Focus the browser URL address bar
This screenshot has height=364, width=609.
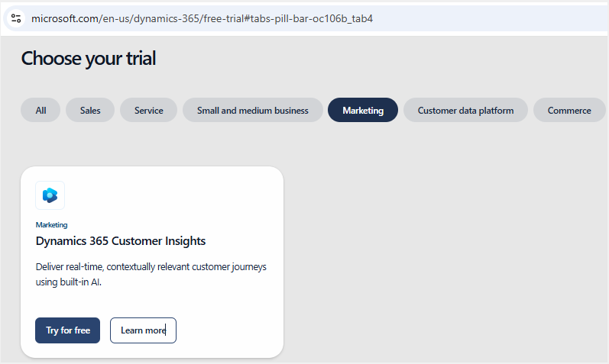click(x=458, y=18)
